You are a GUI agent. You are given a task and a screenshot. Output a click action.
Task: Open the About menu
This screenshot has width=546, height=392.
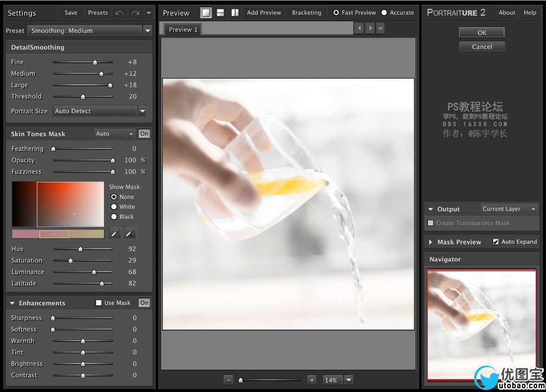pyautogui.click(x=507, y=13)
